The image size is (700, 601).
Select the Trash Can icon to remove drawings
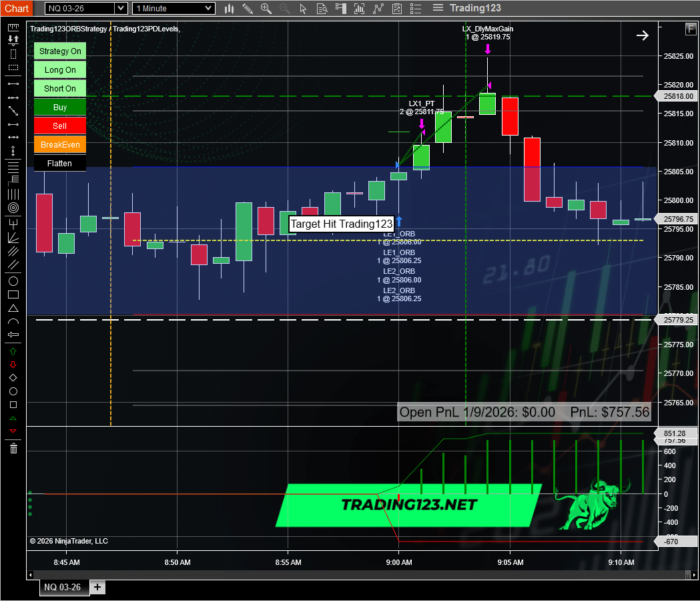[x=13, y=449]
